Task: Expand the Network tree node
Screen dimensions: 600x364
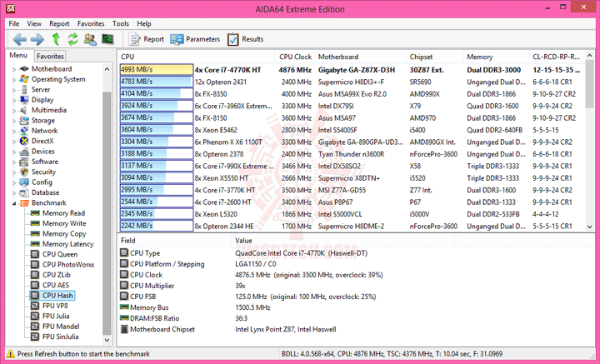Action: [x=14, y=131]
